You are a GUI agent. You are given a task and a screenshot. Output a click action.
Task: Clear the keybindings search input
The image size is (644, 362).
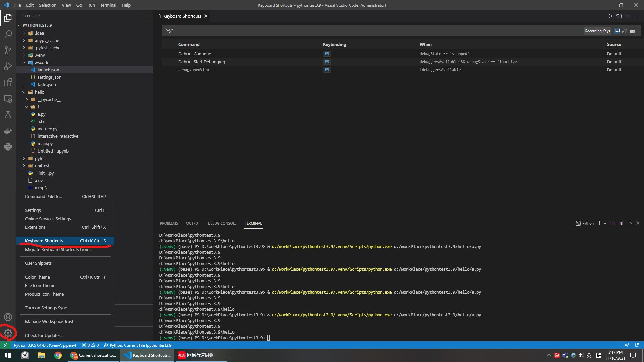click(x=632, y=31)
